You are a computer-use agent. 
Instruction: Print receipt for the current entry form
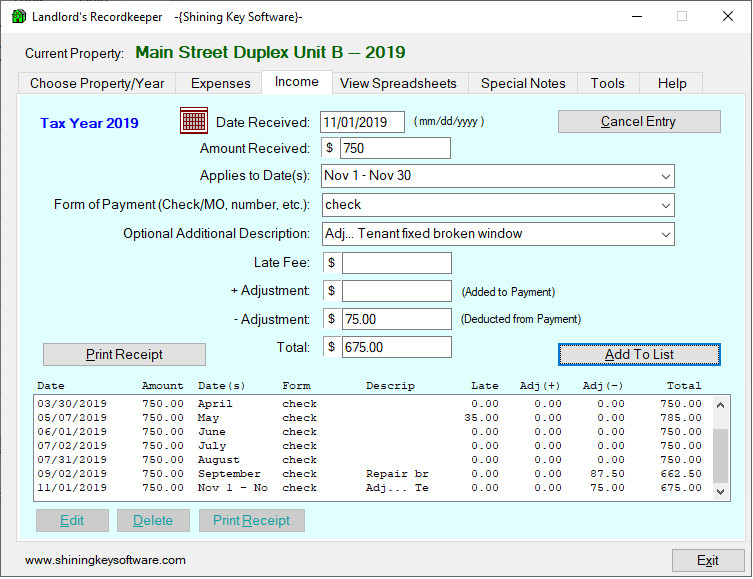[124, 354]
